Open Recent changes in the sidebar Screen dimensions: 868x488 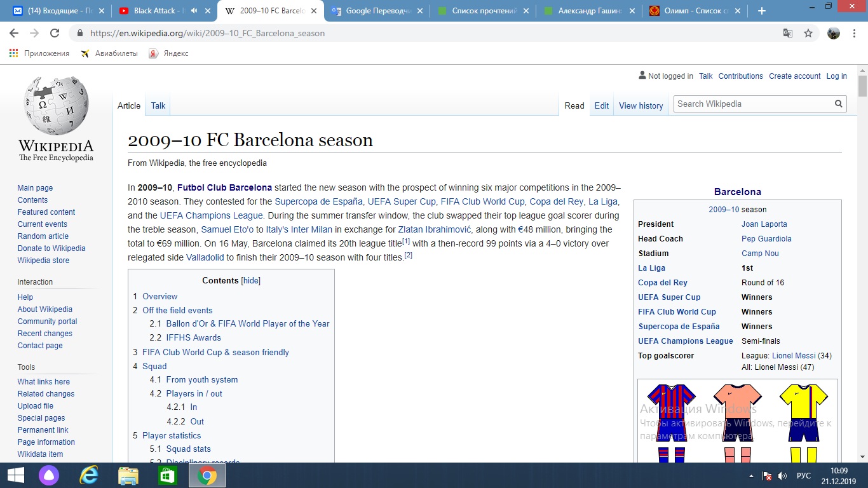point(45,334)
